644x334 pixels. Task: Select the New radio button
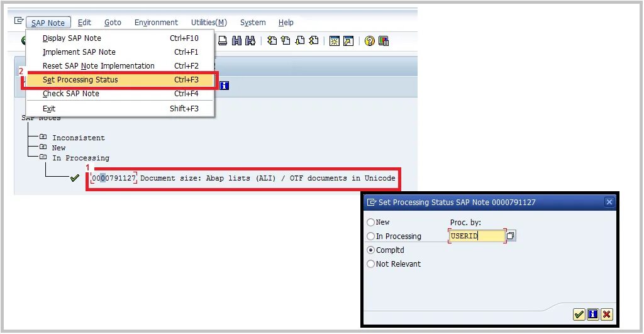(370, 222)
